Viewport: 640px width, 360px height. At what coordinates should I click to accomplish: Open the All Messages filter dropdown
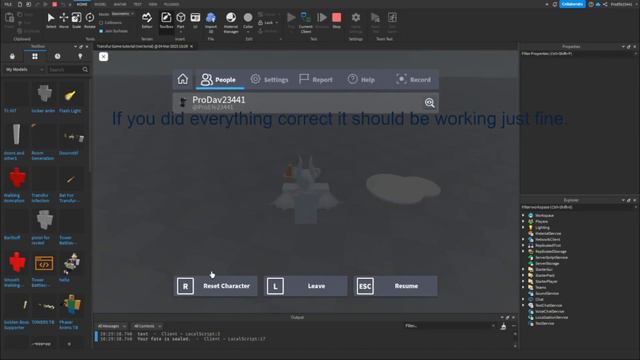pos(111,326)
